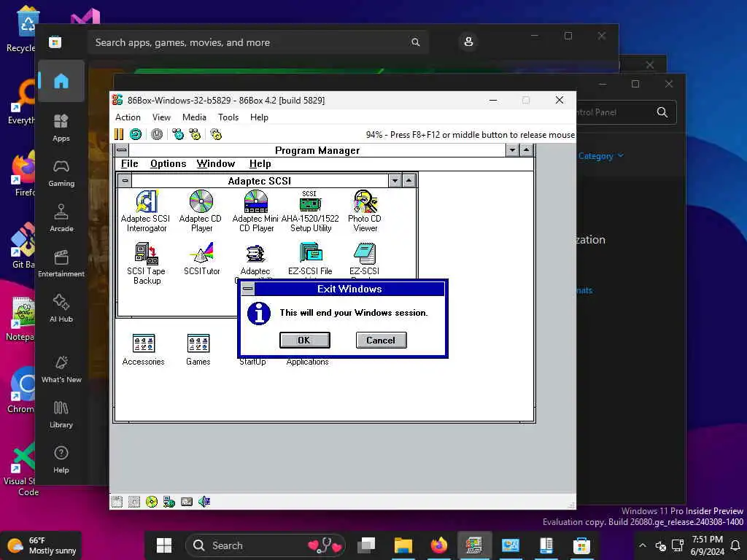Click the up-arrow button on Adaptec SCSI's title bar
Screen dimensions: 747x560
click(409, 181)
